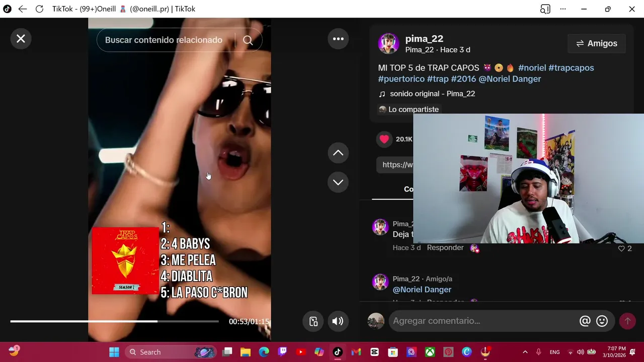644x362 pixels.
Task: Click the search magnifier icon in video
Action: click(x=248, y=40)
